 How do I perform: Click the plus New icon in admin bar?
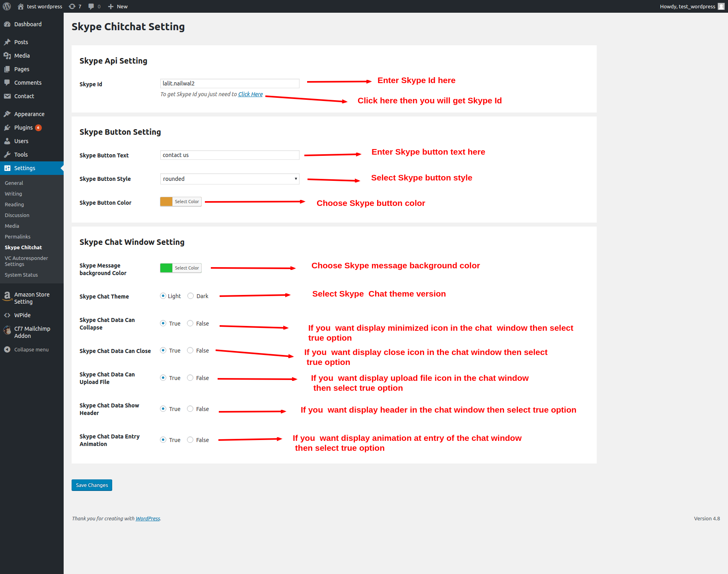(111, 6)
